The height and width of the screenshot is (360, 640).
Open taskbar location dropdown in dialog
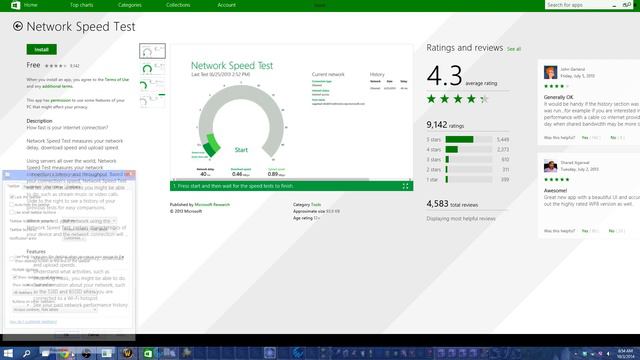pyautogui.click(x=89, y=221)
